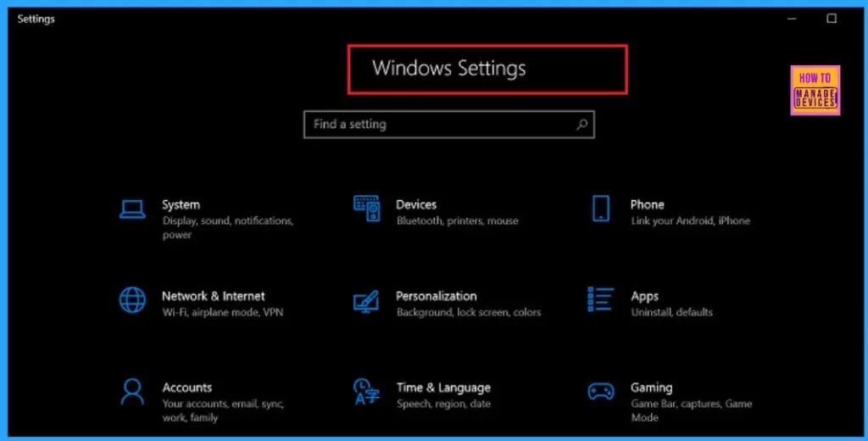Viewport: 868px width, 441px height.
Task: Open the Accounts settings label
Action: click(187, 388)
